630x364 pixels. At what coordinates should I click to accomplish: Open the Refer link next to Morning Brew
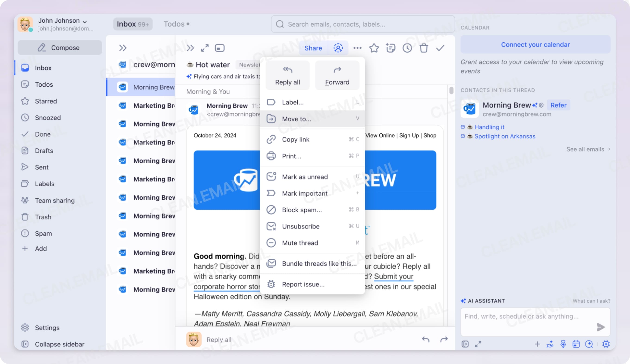click(x=558, y=105)
